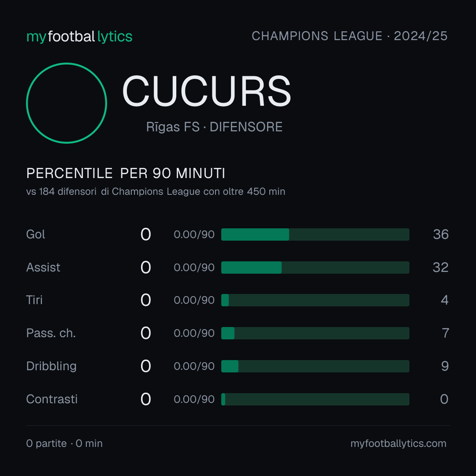
Task: Select the Dribbling stat label
Action: (x=51, y=366)
